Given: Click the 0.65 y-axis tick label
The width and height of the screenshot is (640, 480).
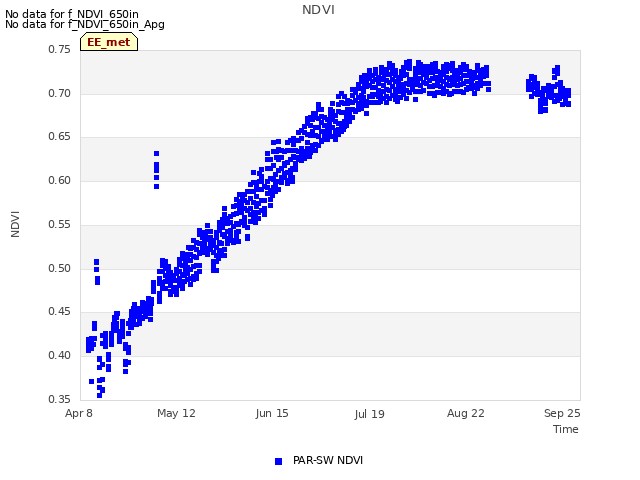Looking at the screenshot, I should coord(60,137).
